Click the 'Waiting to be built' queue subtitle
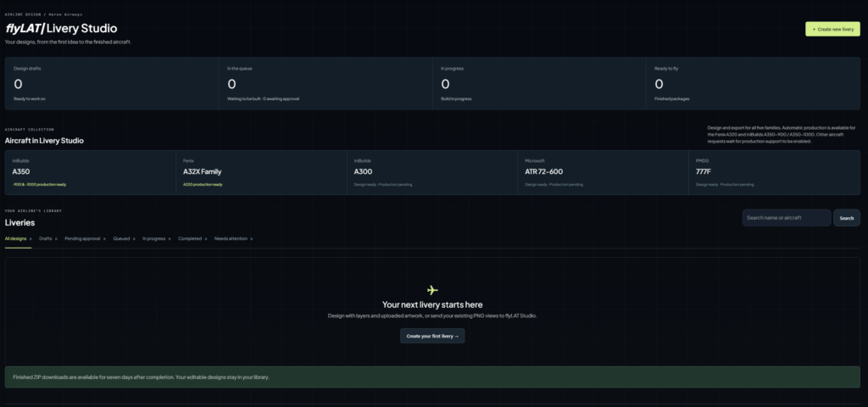Image resolution: width=868 pixels, height=407 pixels. pos(263,99)
